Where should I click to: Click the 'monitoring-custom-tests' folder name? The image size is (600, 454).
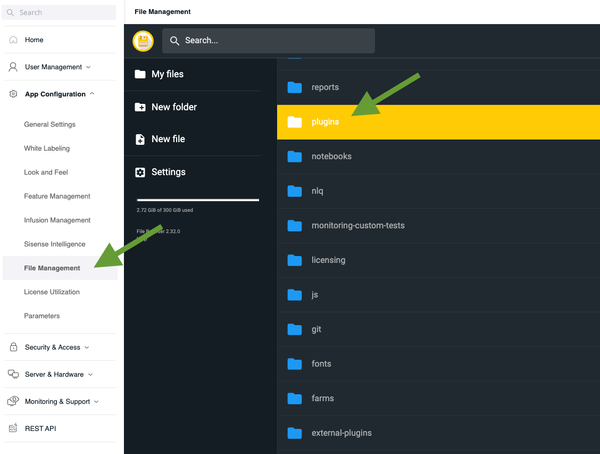[358, 225]
